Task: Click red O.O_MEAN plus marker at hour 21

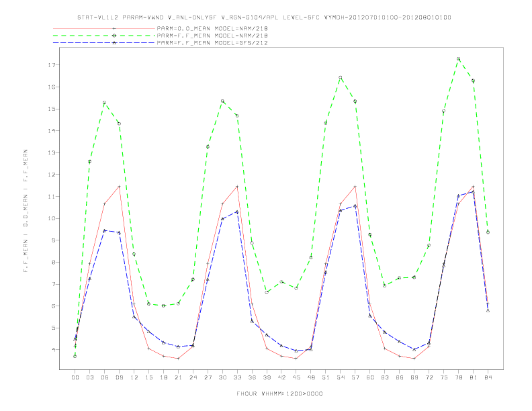Action: 178,359
